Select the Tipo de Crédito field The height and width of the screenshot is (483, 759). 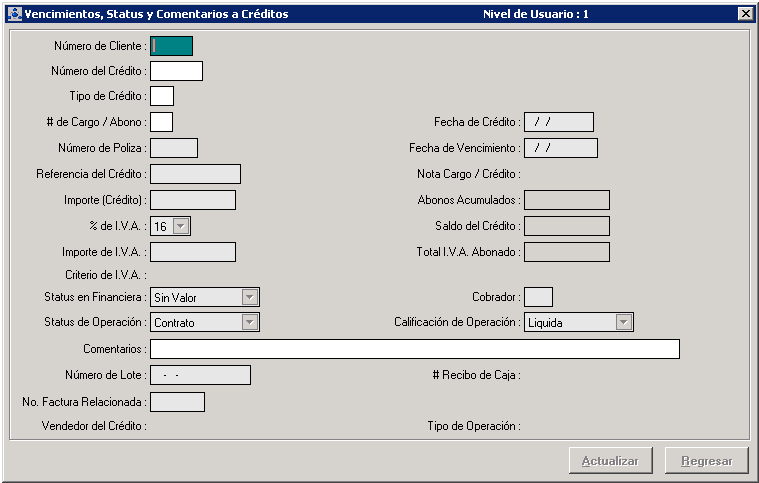tap(162, 96)
